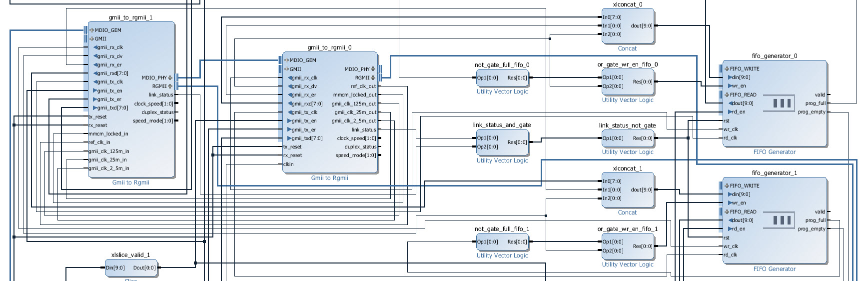This screenshot has height=281, width=868.
Task: Select the link_status_and_gate block title
Action: [502, 125]
